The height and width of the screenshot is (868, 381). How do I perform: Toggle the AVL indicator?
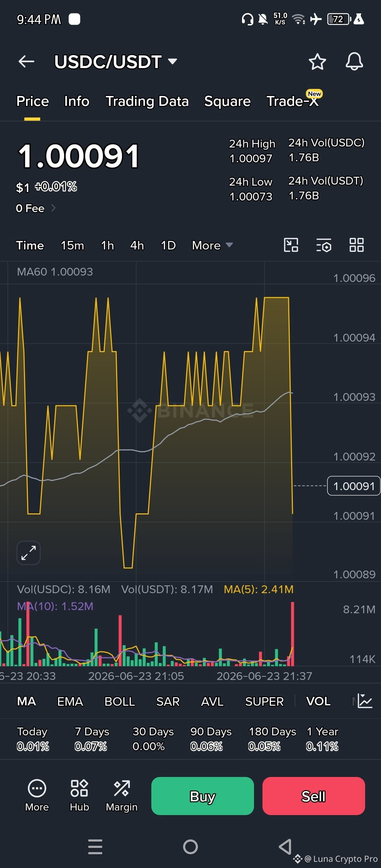[x=212, y=701]
